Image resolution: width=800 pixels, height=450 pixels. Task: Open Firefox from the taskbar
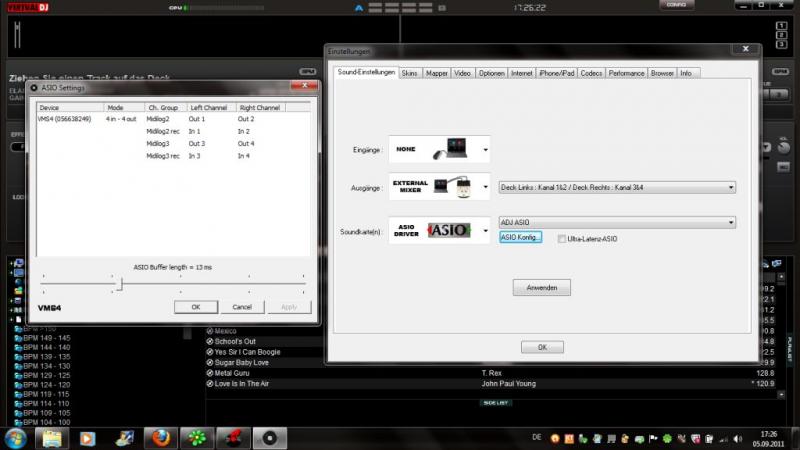158,437
